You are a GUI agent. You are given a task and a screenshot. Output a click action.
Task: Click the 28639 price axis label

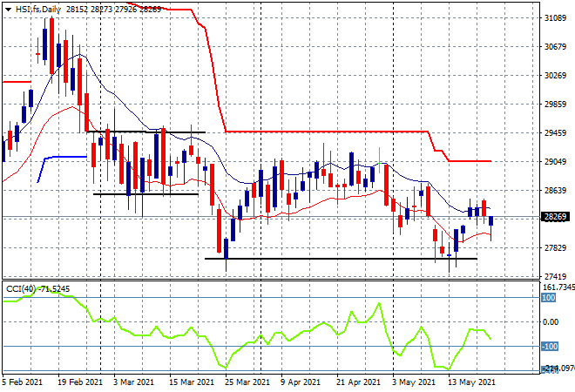[x=555, y=190]
